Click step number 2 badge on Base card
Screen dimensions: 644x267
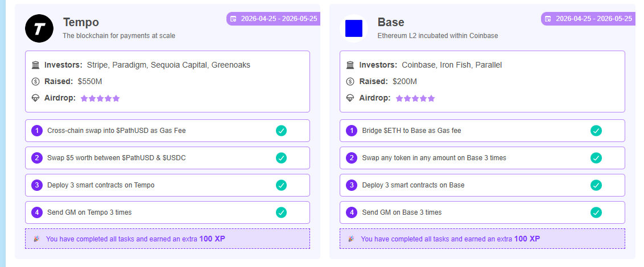point(352,158)
